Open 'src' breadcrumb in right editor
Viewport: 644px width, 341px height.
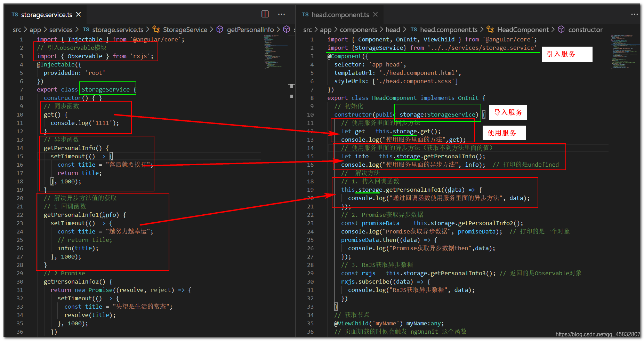point(307,30)
